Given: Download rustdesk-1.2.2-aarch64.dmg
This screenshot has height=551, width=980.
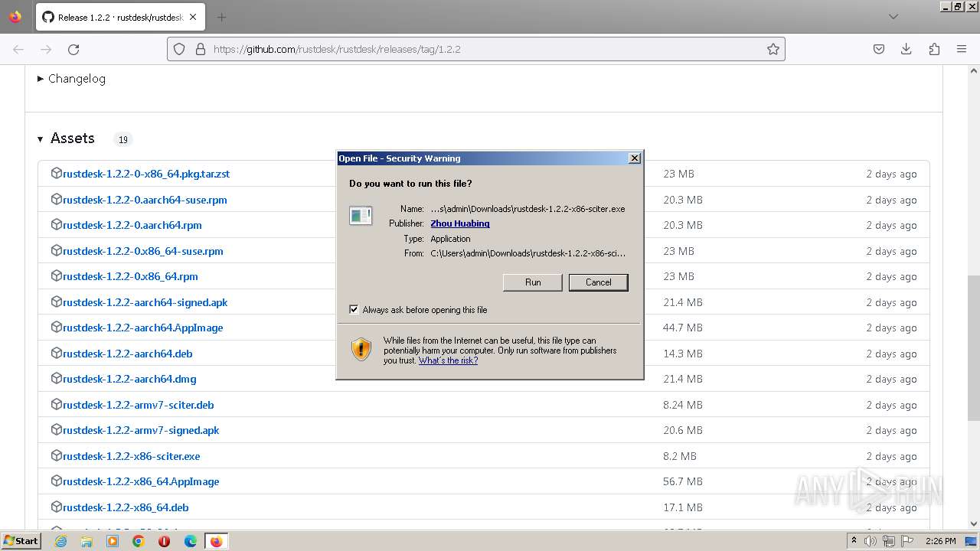Looking at the screenshot, I should (x=129, y=379).
